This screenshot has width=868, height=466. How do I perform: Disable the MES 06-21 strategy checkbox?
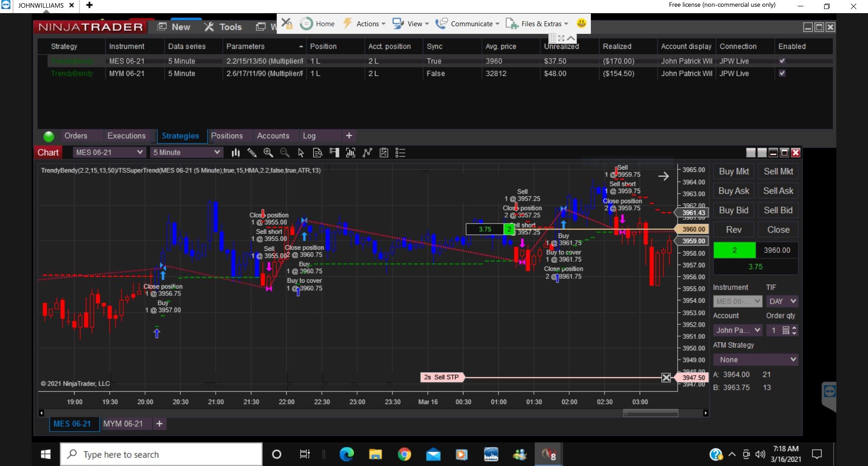[x=782, y=61]
